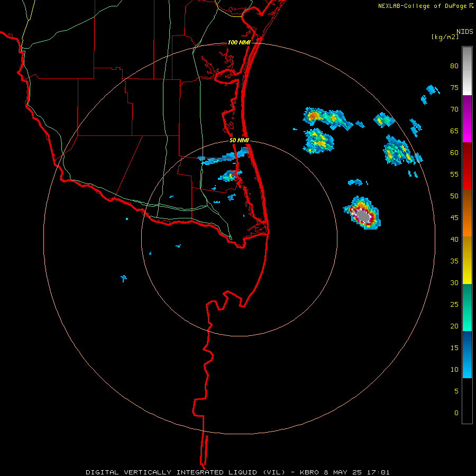Click the 100 NMI range ring label
The image size is (476, 476).
click(x=239, y=42)
